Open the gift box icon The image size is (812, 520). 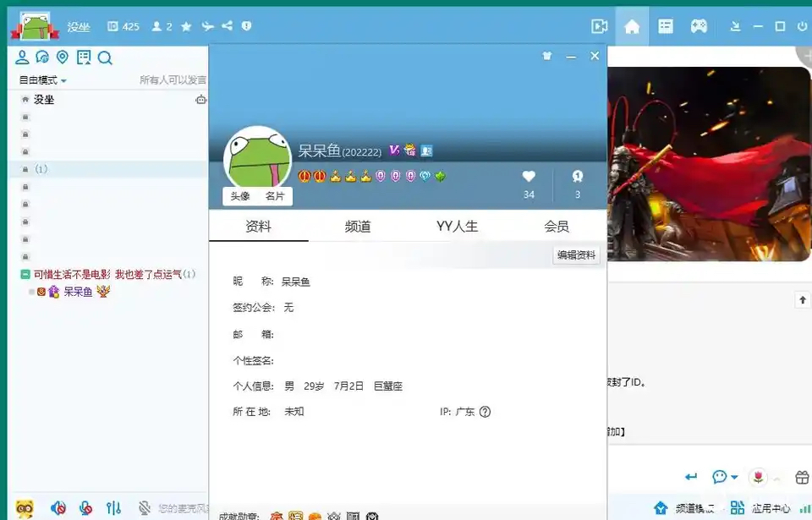click(802, 477)
